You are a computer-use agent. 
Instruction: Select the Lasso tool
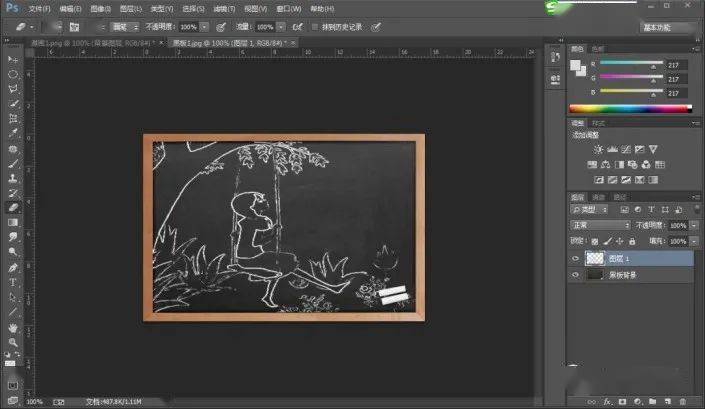click(x=13, y=89)
